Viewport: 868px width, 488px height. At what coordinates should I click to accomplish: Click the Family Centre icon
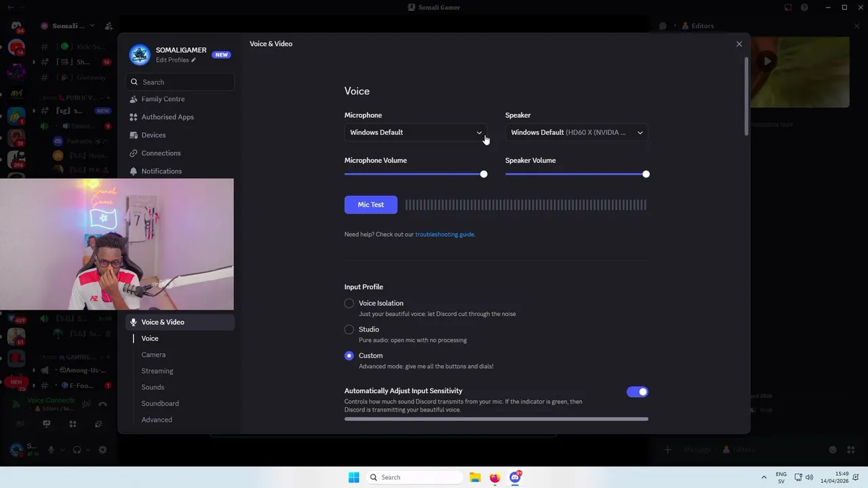[x=134, y=99]
